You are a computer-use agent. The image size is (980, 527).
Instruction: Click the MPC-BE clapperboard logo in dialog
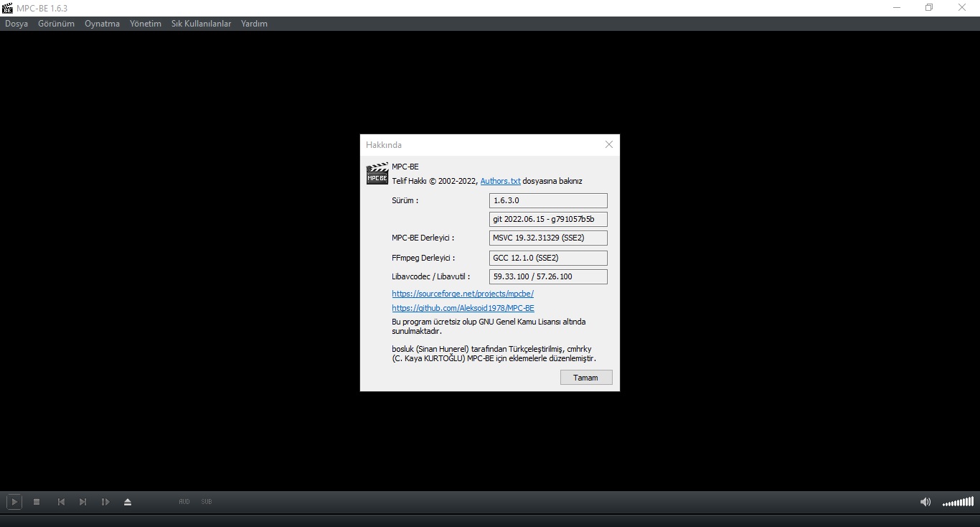pos(377,174)
